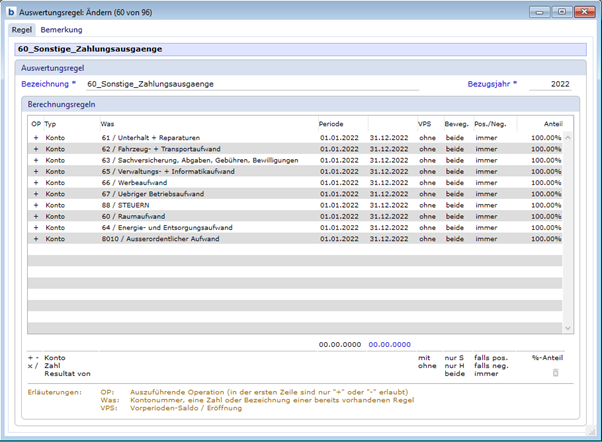
Task: Click the black 00.00.0000 start date field
Action: [x=339, y=343]
